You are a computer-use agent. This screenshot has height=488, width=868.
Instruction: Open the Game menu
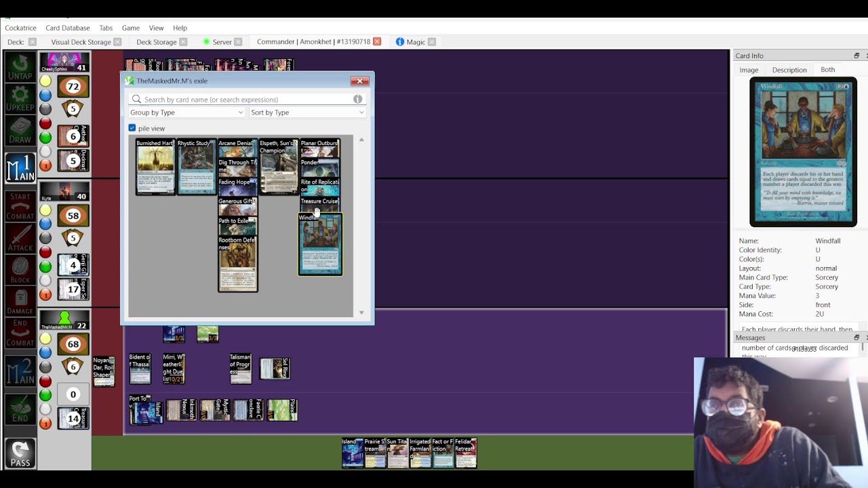click(131, 28)
